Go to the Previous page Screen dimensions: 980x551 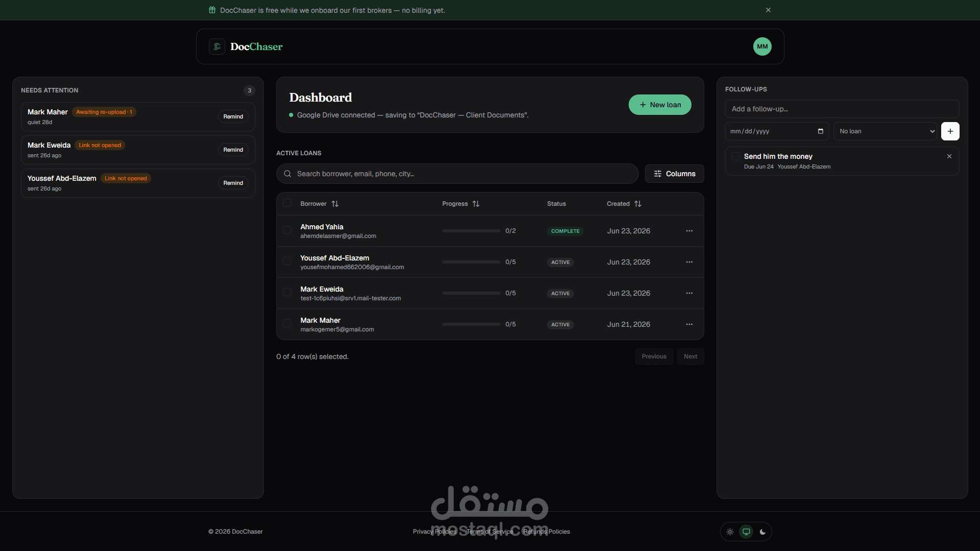[x=654, y=356]
